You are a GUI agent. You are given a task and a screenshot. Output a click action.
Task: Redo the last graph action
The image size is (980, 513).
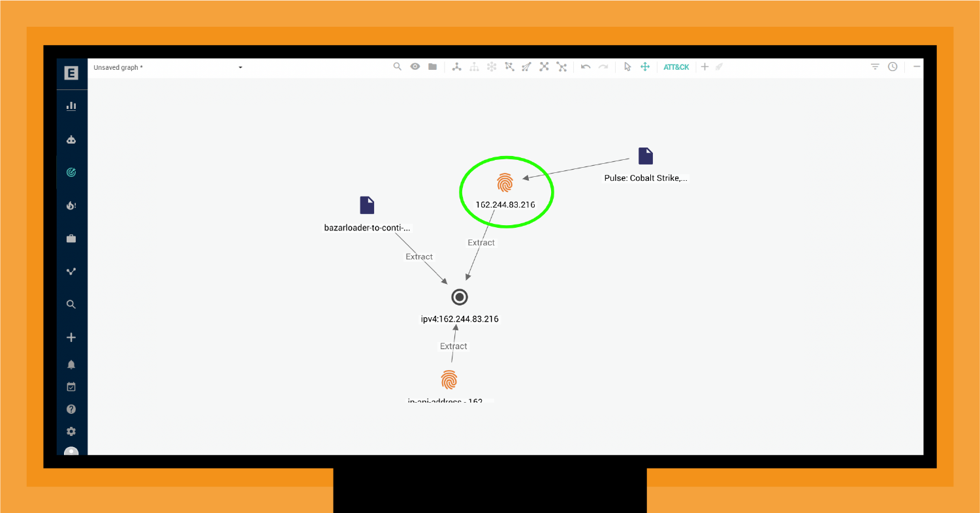pyautogui.click(x=603, y=66)
